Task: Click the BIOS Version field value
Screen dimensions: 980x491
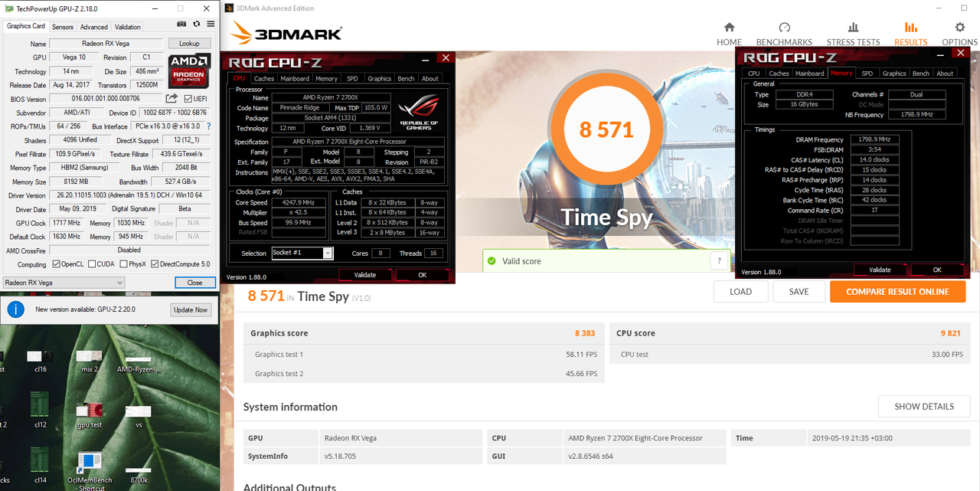Action: click(x=106, y=99)
